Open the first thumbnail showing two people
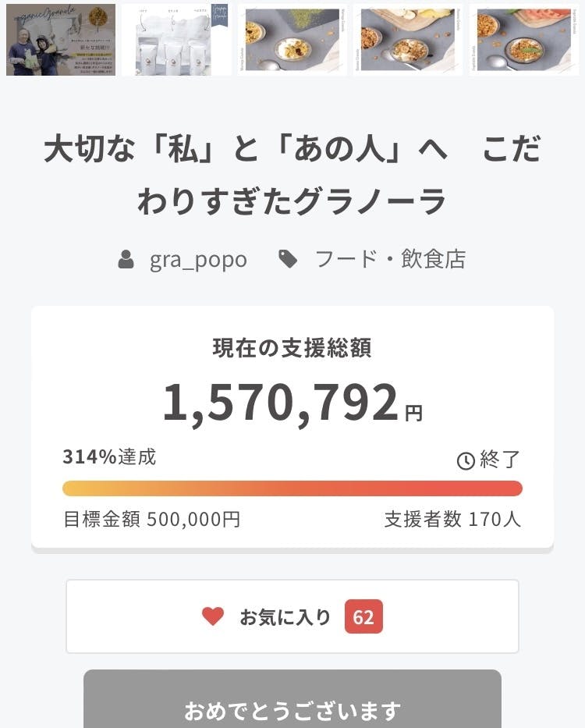Image resolution: width=585 pixels, height=728 pixels. coord(61,39)
